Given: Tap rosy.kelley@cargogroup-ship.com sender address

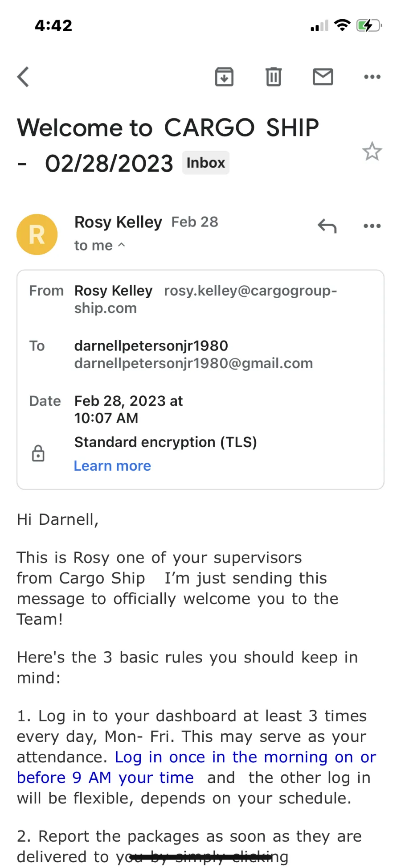Looking at the screenshot, I should pos(205,299).
